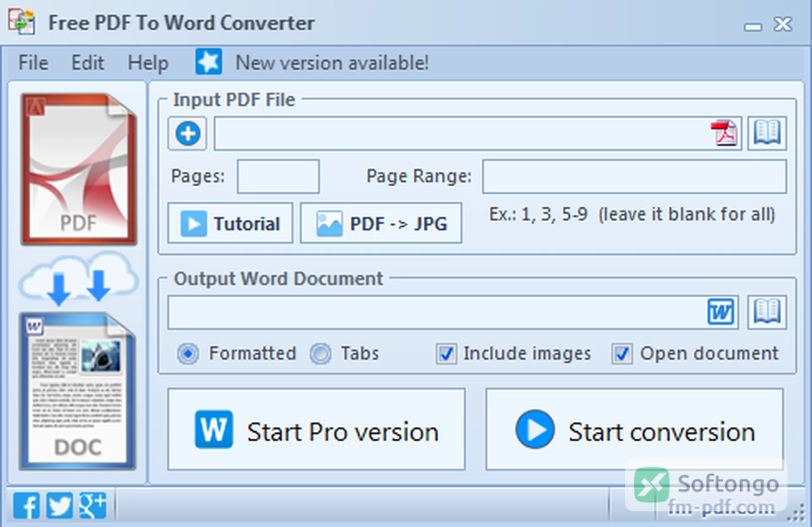Viewport: 812px width, 527px height.
Task: Open the File menu
Action: [33, 63]
